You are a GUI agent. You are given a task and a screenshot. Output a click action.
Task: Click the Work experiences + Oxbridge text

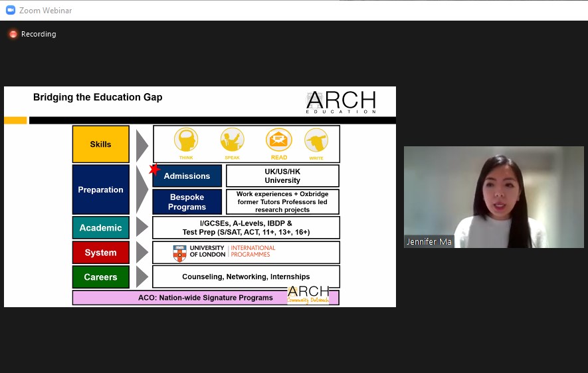[282, 202]
